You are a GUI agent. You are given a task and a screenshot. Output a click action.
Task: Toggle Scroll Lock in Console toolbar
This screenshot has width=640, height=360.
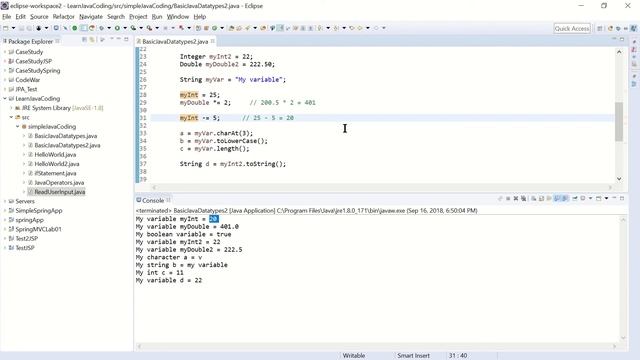click(x=541, y=198)
